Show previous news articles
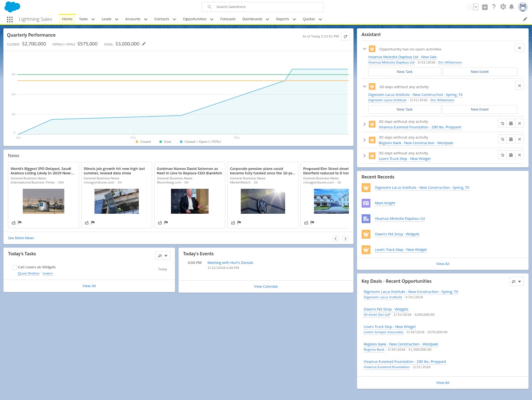The width and height of the screenshot is (532, 400). point(335,238)
